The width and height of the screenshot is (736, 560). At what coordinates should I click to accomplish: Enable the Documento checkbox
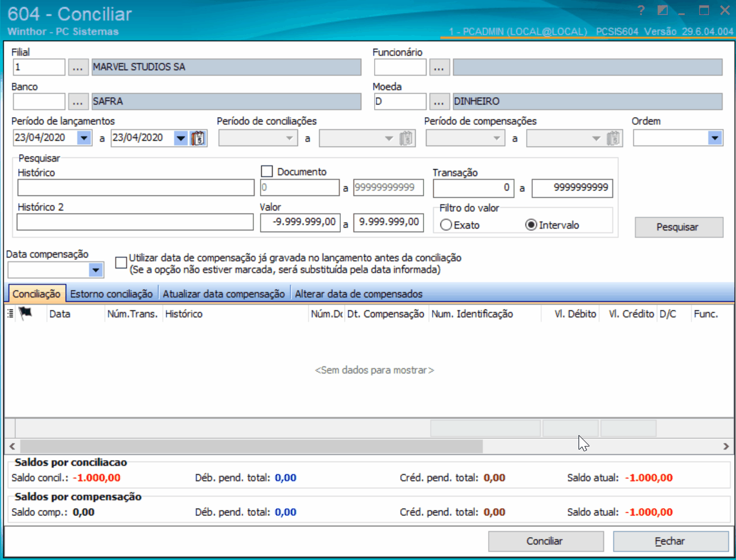pyautogui.click(x=267, y=172)
